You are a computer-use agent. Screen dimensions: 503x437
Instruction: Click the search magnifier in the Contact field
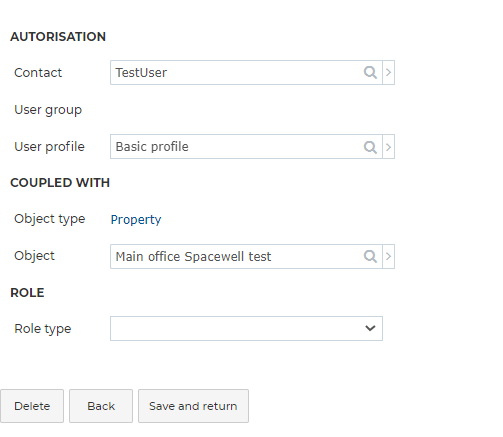[x=370, y=72]
